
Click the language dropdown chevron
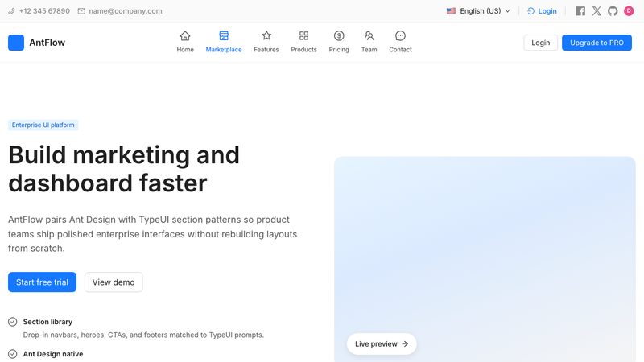click(508, 11)
